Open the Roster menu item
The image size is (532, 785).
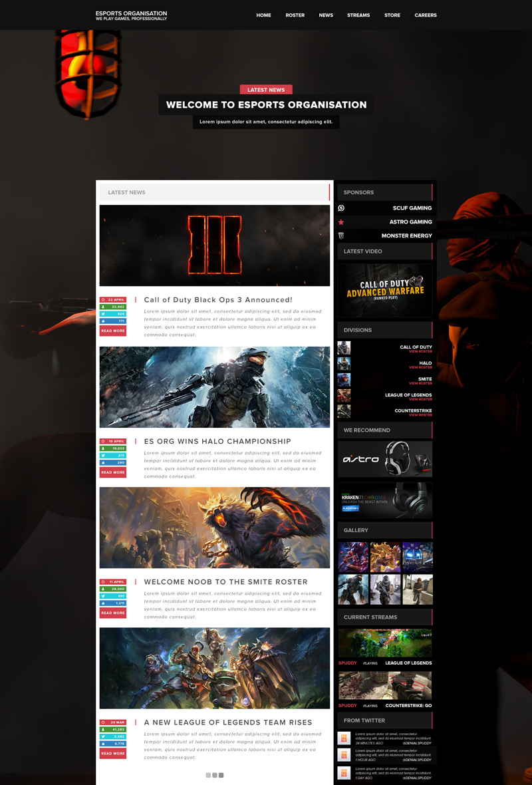pos(295,15)
